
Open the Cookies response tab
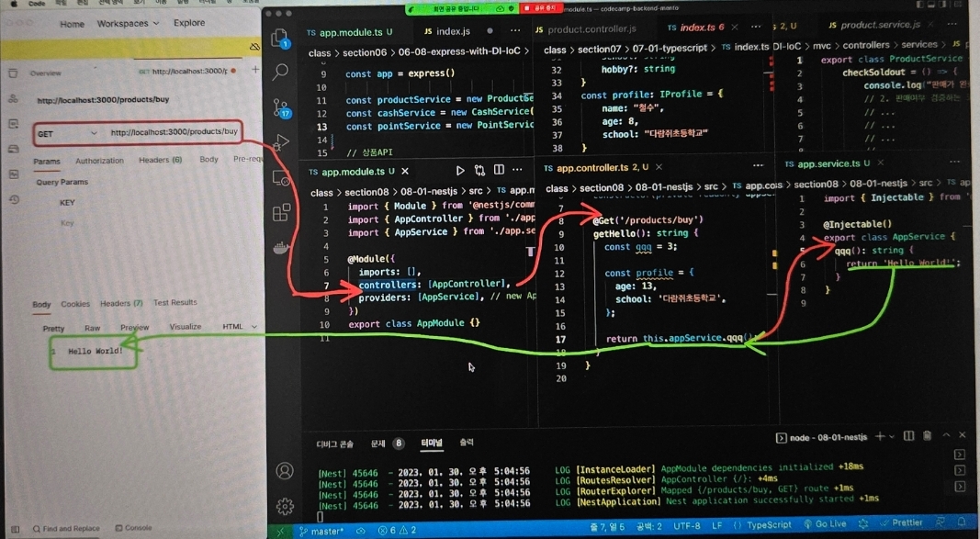pos(75,304)
